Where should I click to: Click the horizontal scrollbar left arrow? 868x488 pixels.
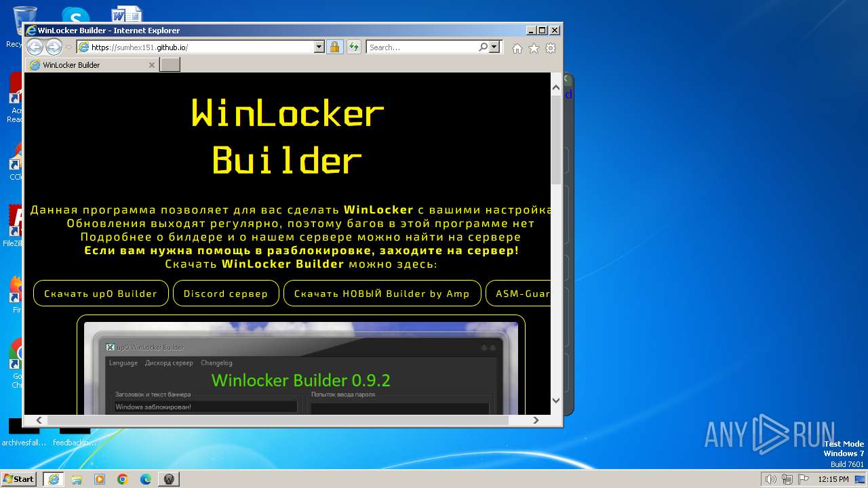(39, 420)
